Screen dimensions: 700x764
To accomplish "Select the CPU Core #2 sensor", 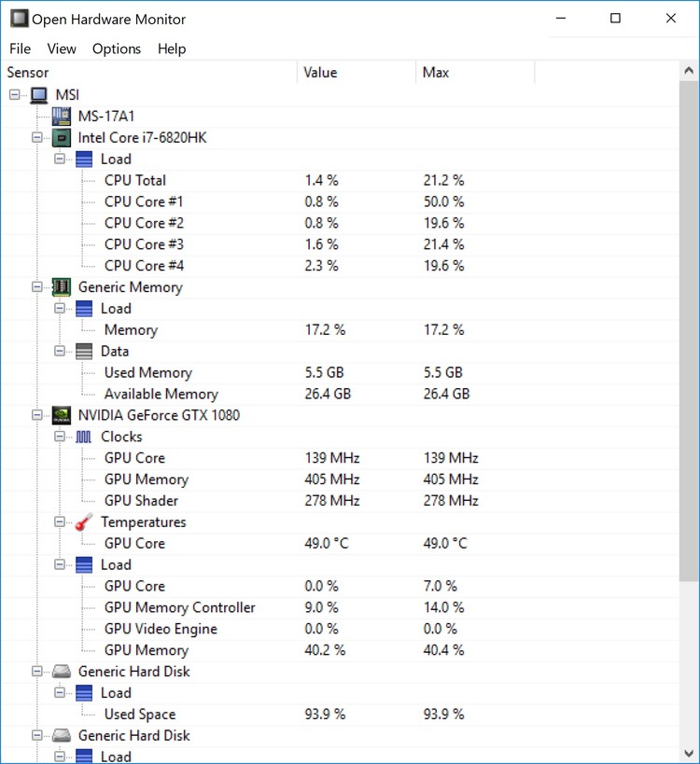I will 341,223.
